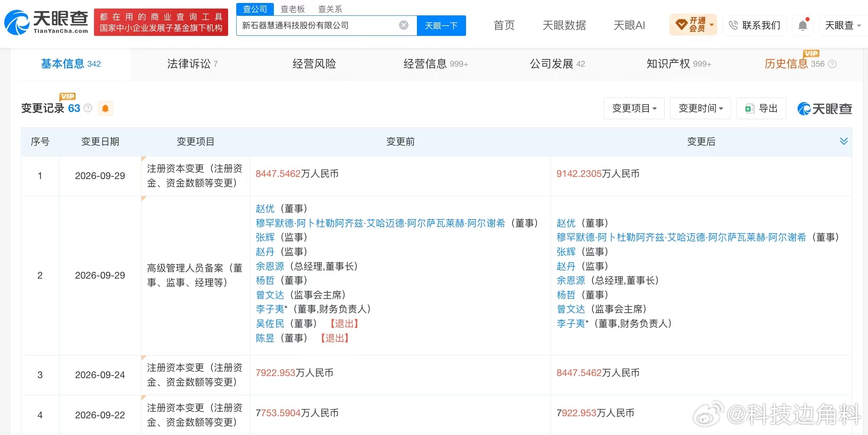Screen dimensions: 868x435
Task: Switch to the 经营信息 tab
Action: coord(436,64)
